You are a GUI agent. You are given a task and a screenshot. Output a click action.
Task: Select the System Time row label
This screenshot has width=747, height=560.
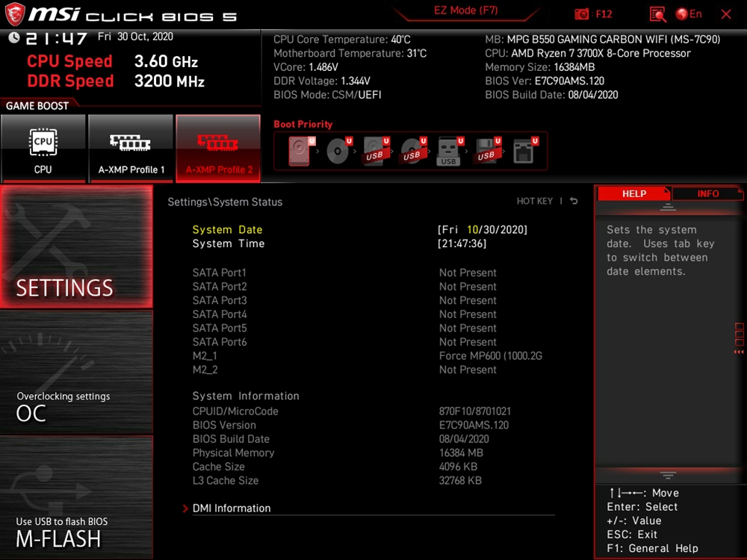(x=228, y=243)
